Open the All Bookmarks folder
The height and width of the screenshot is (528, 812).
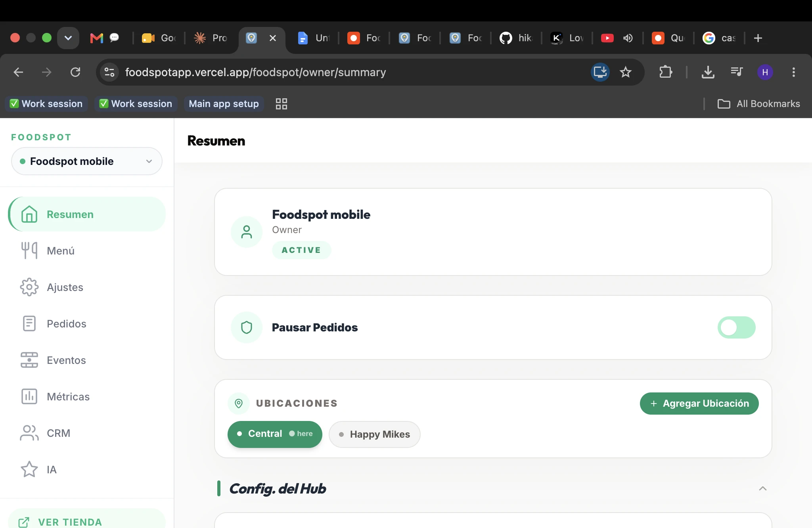click(759, 104)
